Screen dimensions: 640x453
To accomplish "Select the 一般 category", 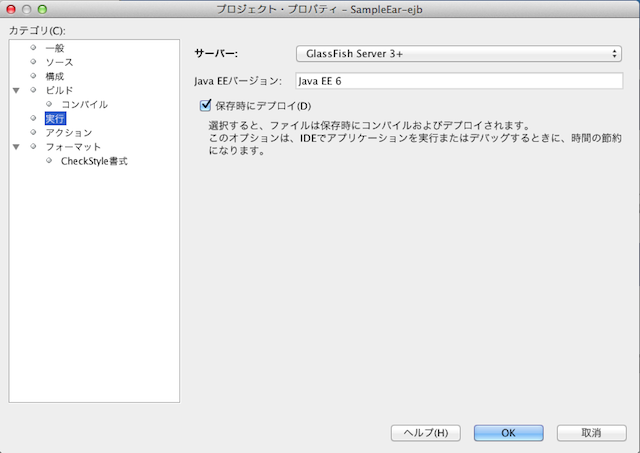I will coord(55,48).
